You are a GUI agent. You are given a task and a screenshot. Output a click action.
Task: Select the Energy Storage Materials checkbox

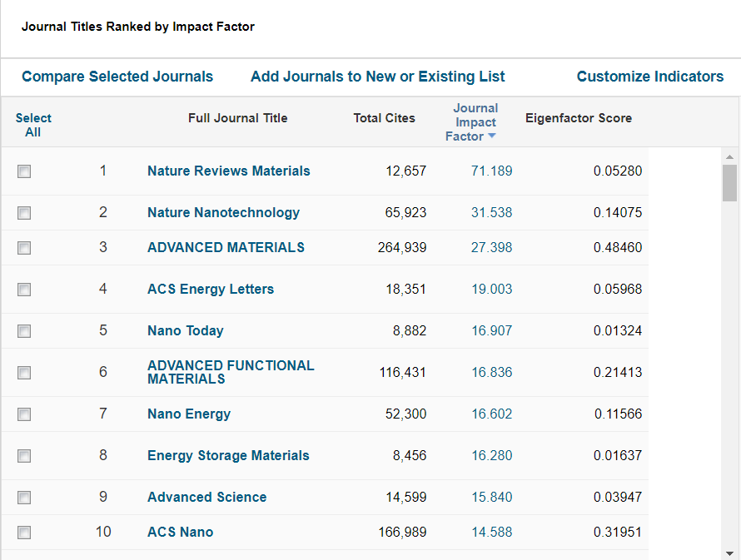24,456
